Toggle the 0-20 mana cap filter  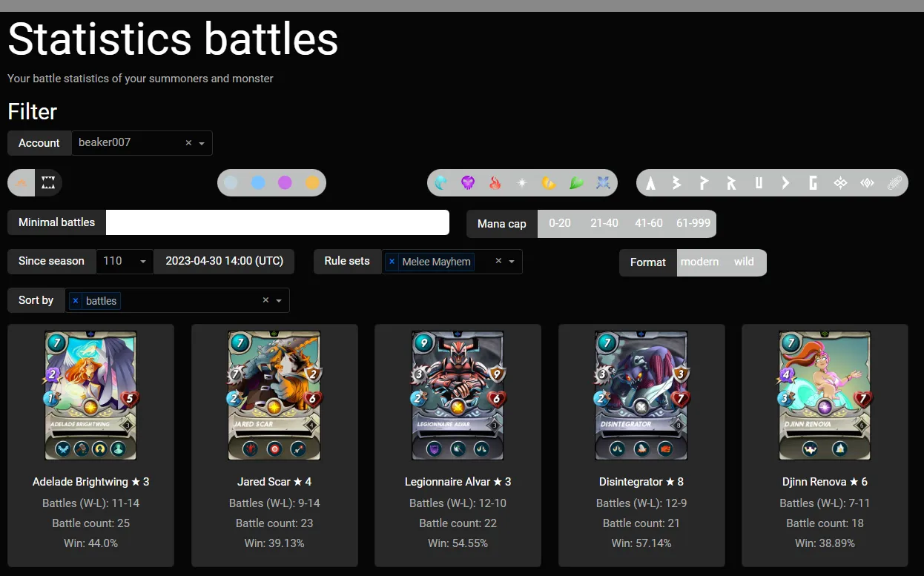tap(560, 223)
